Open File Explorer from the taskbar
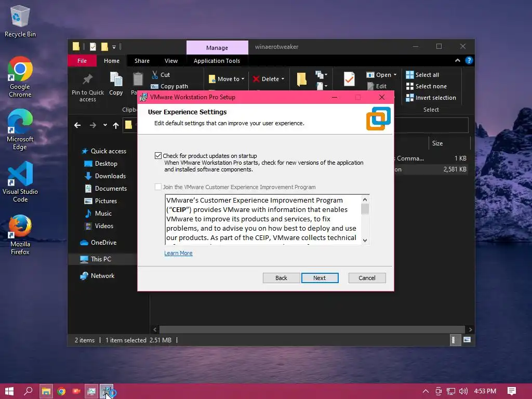The image size is (532, 399). [x=46, y=391]
